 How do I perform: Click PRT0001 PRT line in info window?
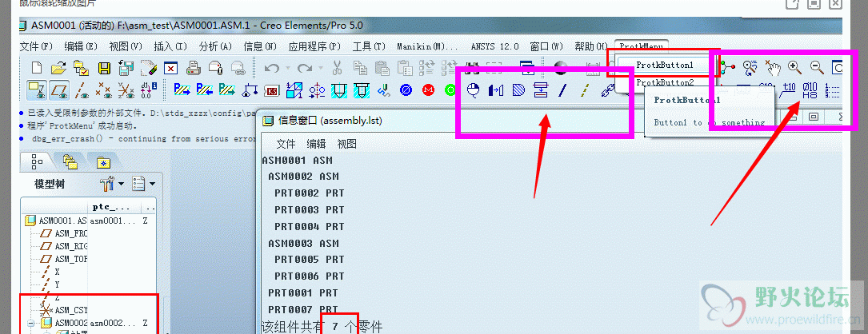303,292
